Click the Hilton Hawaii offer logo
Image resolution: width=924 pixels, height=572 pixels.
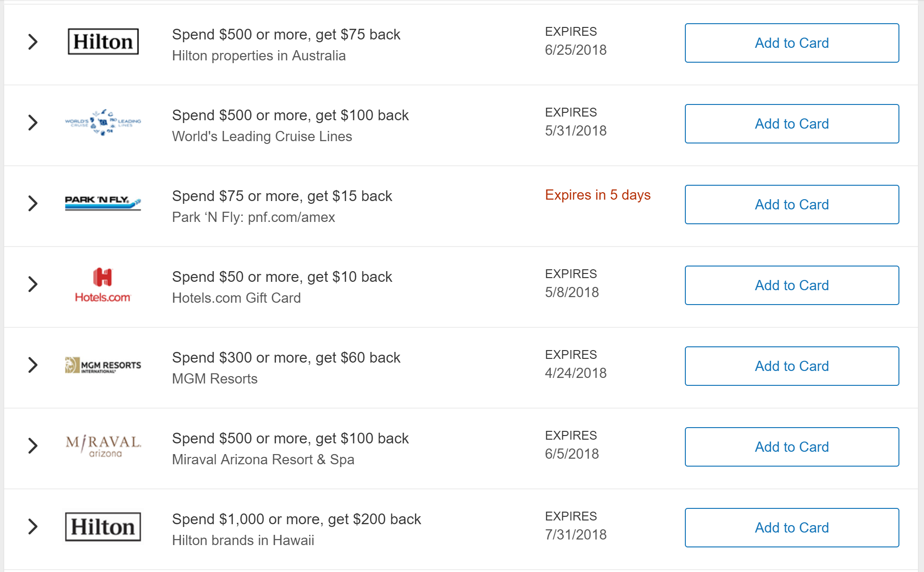pyautogui.click(x=103, y=527)
